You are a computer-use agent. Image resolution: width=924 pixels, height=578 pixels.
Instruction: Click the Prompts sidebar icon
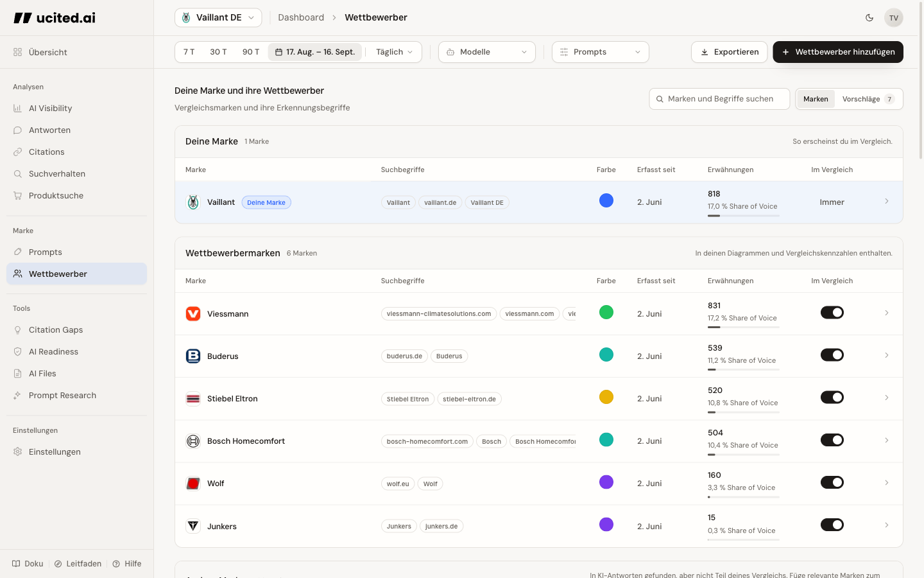click(x=17, y=252)
